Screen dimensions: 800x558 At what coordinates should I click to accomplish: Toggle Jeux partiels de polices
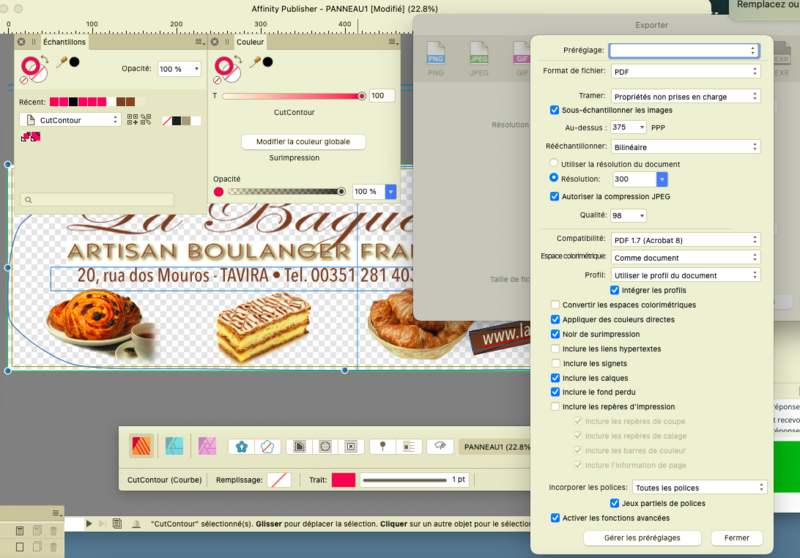tap(615, 503)
